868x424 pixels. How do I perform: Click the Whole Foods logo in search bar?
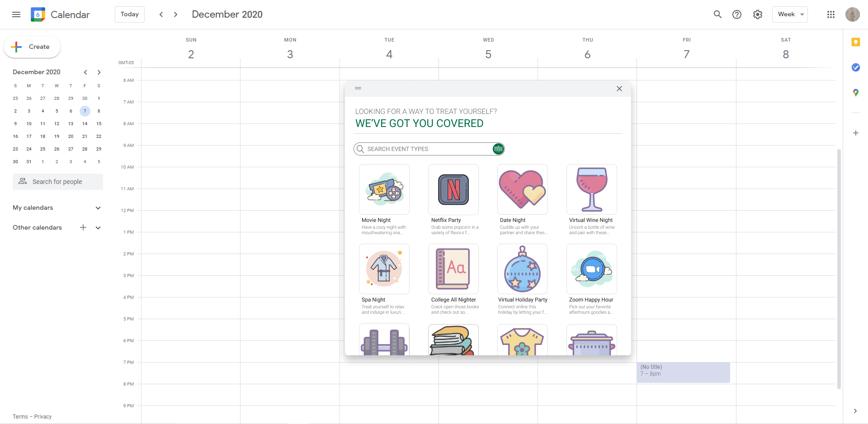(x=498, y=149)
